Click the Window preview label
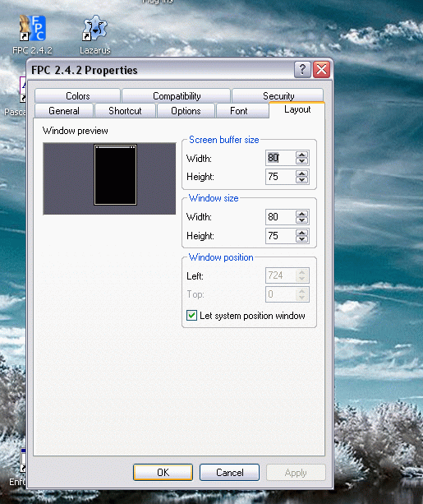This screenshot has width=423, height=504. [x=76, y=131]
